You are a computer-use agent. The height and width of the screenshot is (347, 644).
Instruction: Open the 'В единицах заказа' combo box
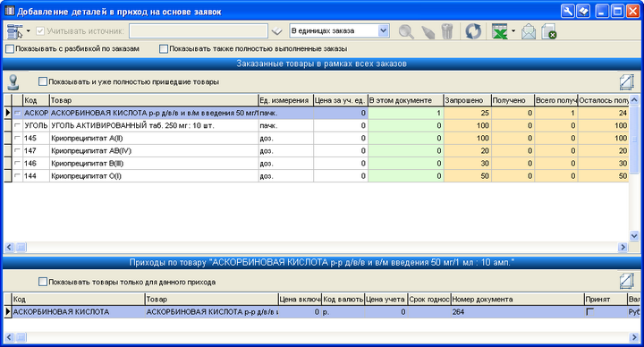coord(383,30)
